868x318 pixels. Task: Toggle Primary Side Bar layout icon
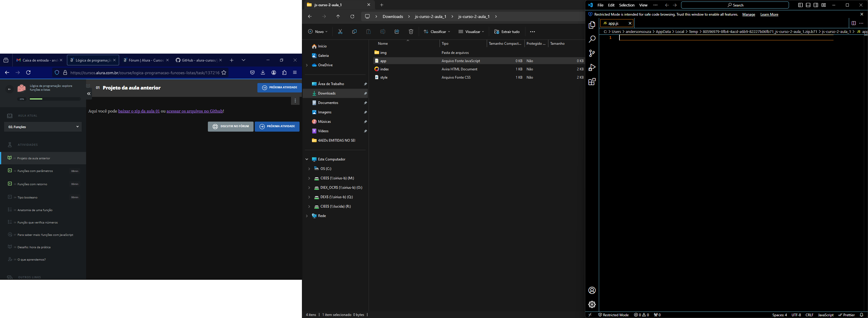(800, 5)
